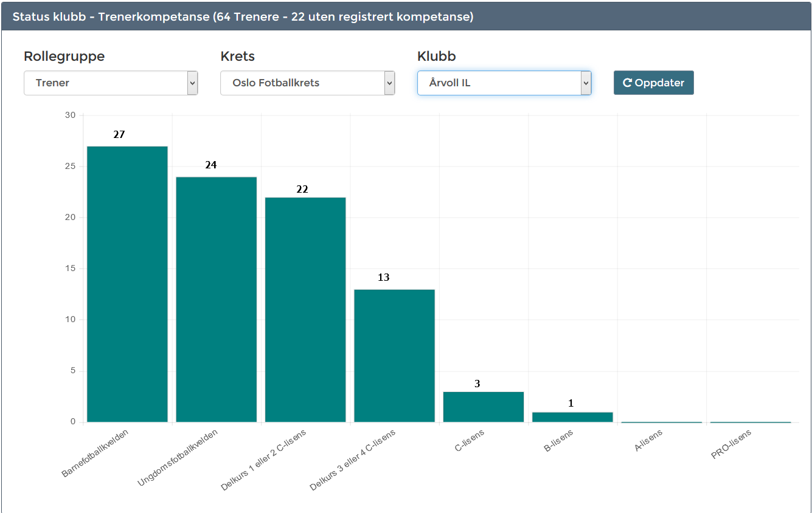Image resolution: width=812 pixels, height=513 pixels.
Task: Click the 'B-lisens' axis label
Action: 558,441
